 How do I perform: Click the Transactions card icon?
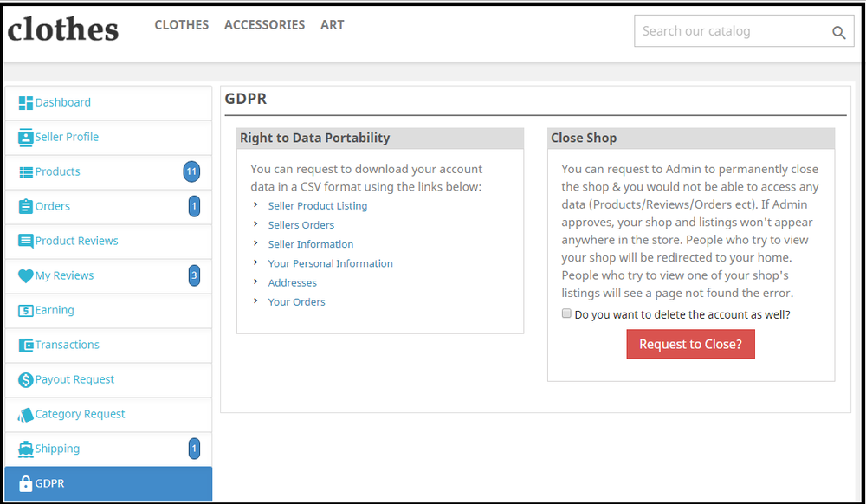24,345
